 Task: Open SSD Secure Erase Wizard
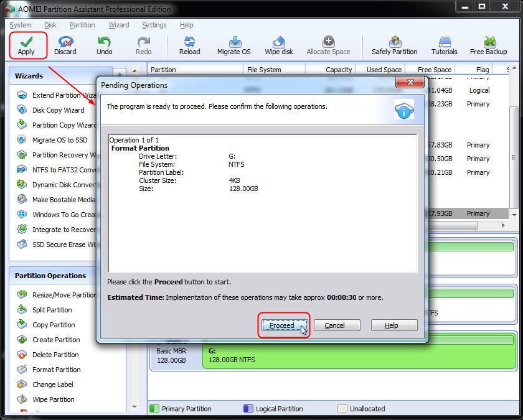pyautogui.click(x=57, y=245)
